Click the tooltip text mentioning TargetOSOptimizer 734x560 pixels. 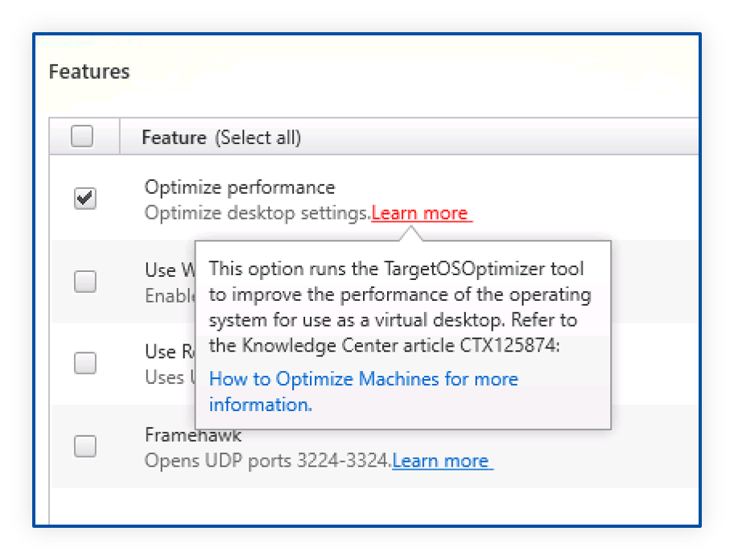396,269
